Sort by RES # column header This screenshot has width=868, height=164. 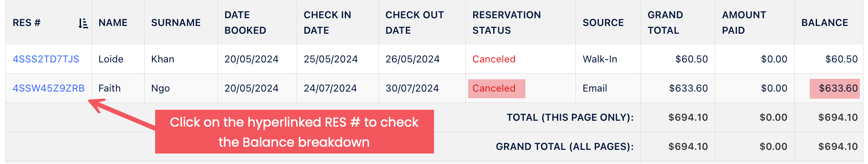click(x=26, y=23)
